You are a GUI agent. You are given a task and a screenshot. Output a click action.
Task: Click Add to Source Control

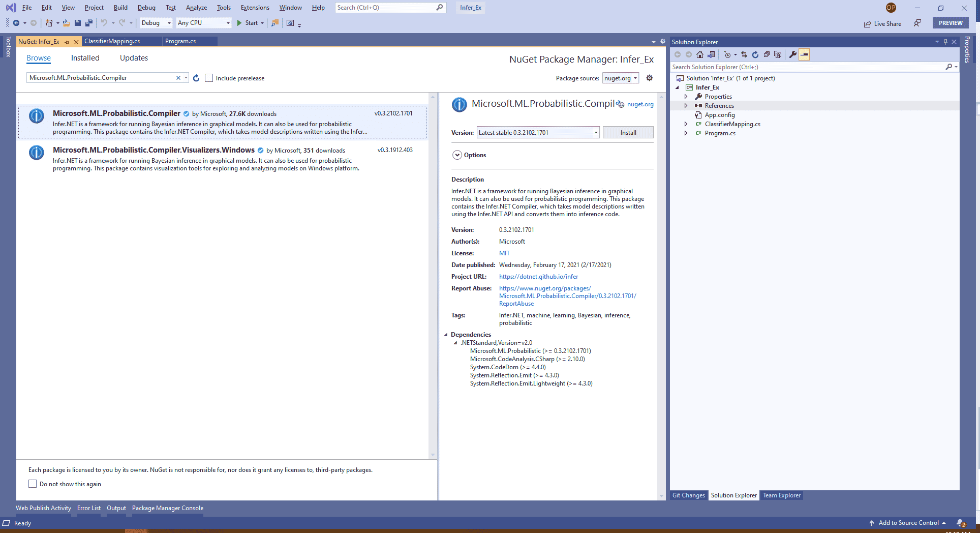(908, 523)
